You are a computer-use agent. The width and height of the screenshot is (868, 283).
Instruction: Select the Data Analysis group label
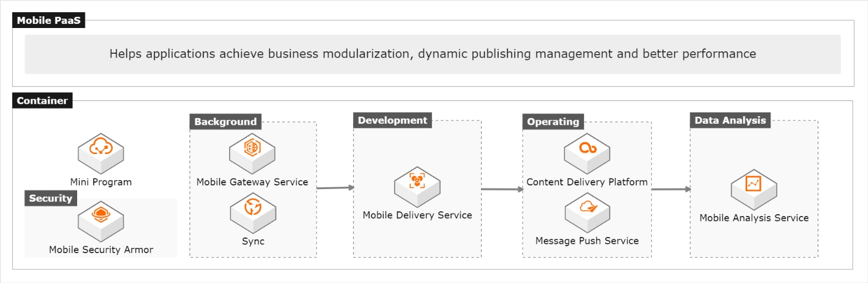coord(730,120)
